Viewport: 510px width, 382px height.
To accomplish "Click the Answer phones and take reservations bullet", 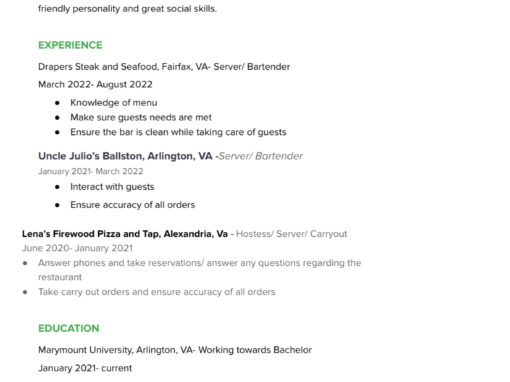I will tap(200, 270).
